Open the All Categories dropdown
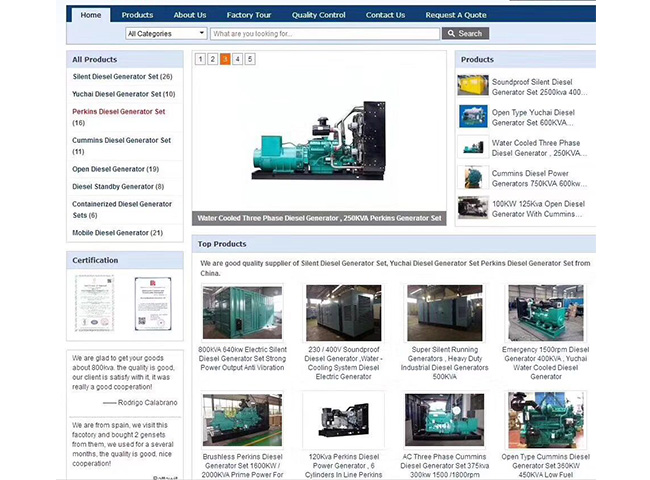Viewport: 650px width, 480px height. point(166,33)
